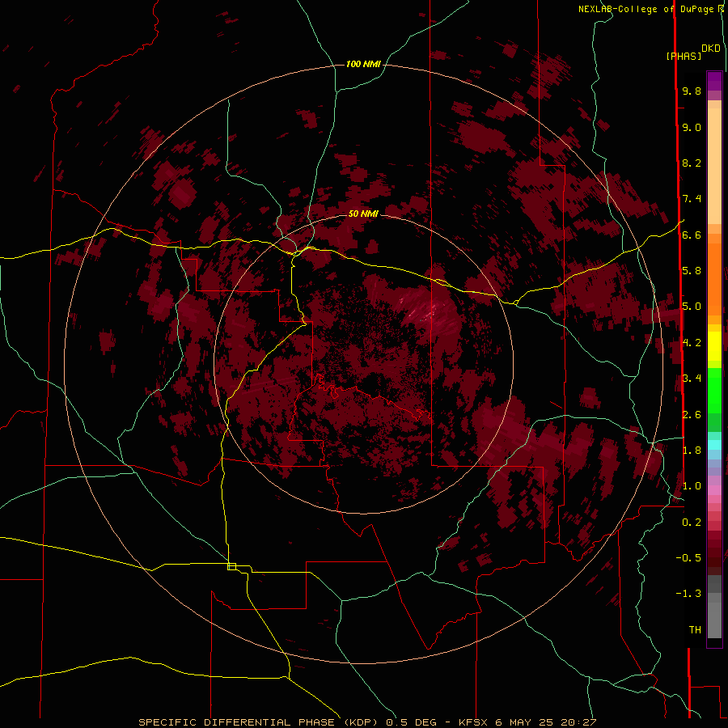Click the -1.3 scale value label
The height and width of the screenshot is (728, 728).
(688, 594)
